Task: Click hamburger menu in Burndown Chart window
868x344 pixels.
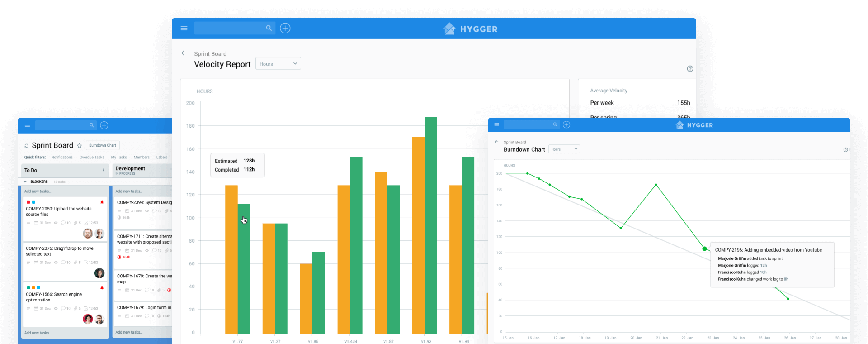Action: 497,125
